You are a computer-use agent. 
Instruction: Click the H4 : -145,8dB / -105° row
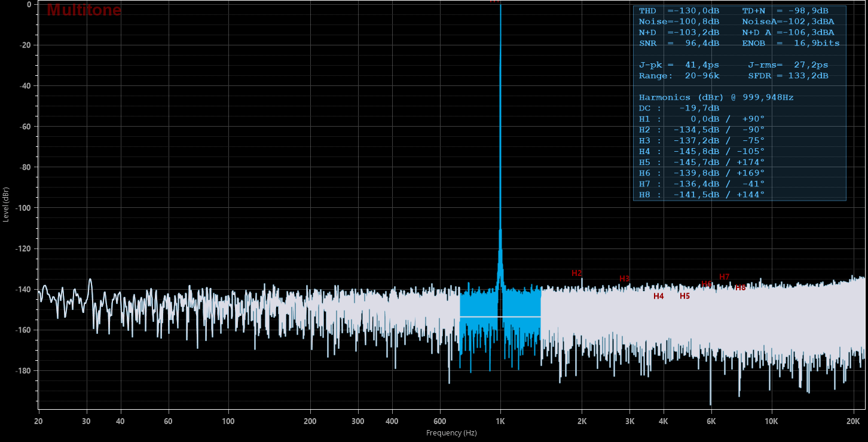(x=702, y=151)
